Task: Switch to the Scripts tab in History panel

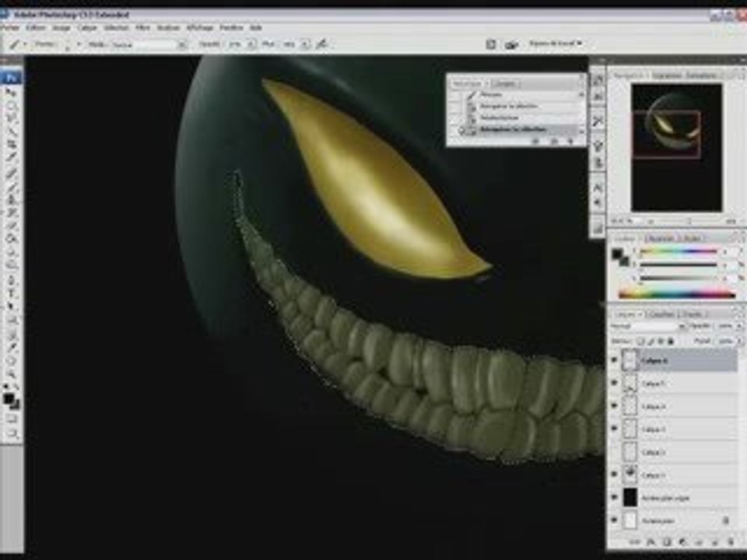Action: click(x=504, y=84)
